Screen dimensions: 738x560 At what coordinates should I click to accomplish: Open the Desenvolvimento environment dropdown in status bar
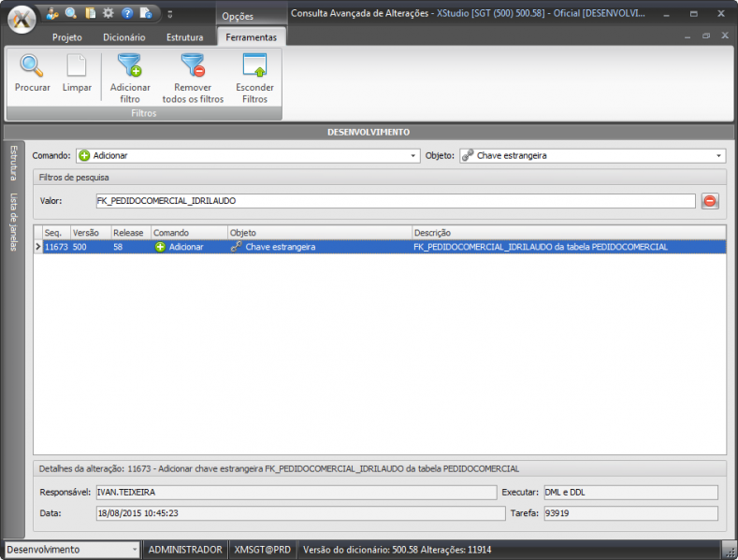click(x=134, y=550)
